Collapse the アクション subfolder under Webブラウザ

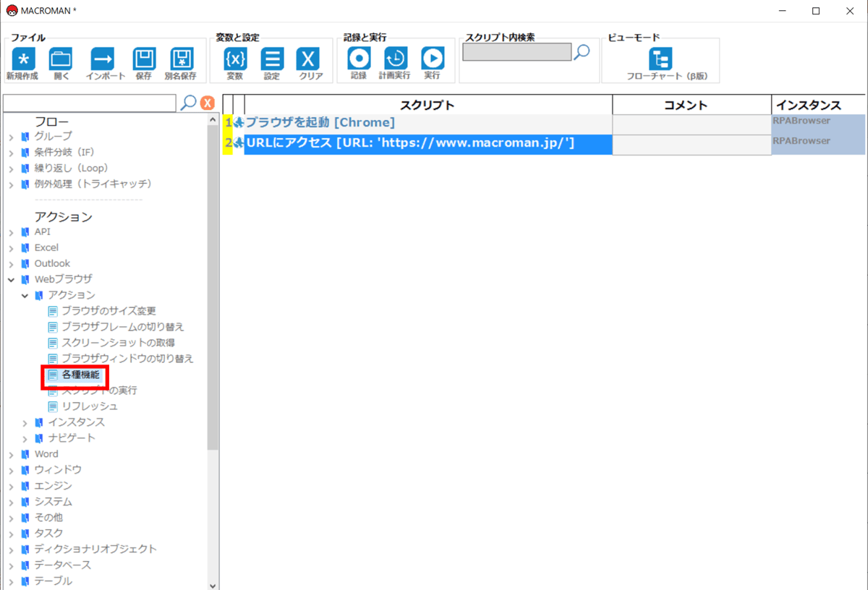click(x=25, y=295)
